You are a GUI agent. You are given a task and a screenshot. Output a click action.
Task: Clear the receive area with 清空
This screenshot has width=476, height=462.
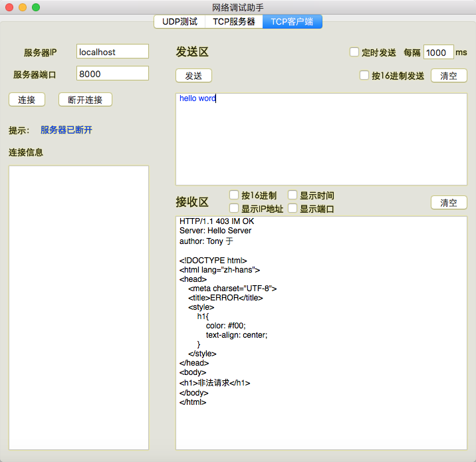click(449, 203)
